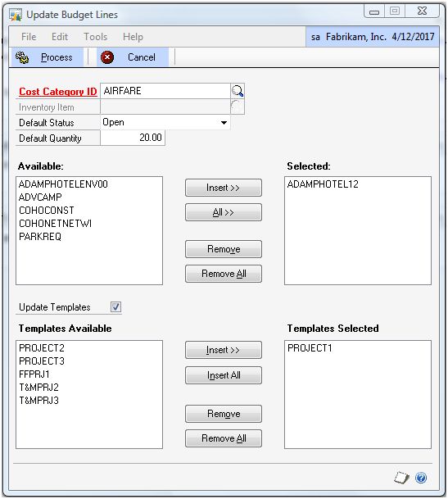Click the Cancel toolbar button

pyautogui.click(x=133, y=57)
